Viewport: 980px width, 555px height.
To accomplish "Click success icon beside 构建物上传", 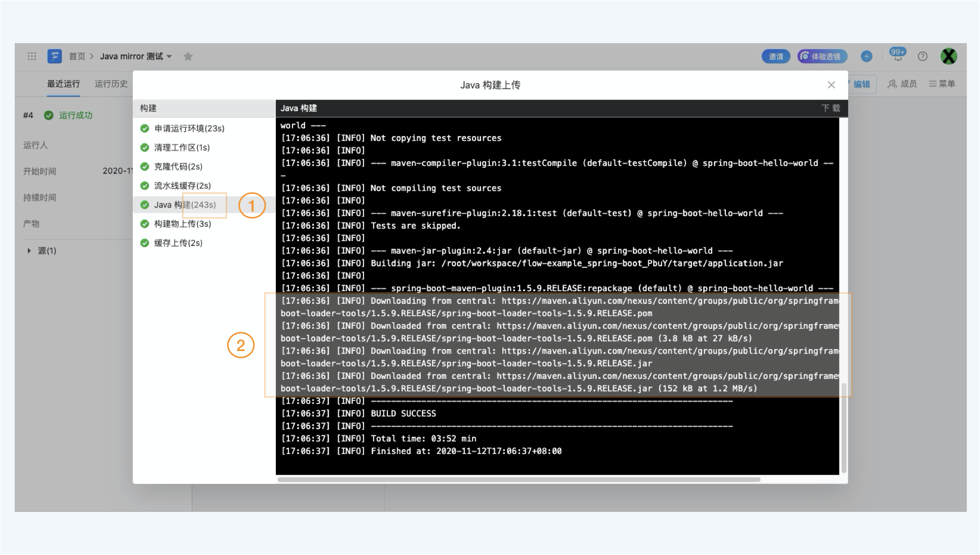I will pos(144,224).
